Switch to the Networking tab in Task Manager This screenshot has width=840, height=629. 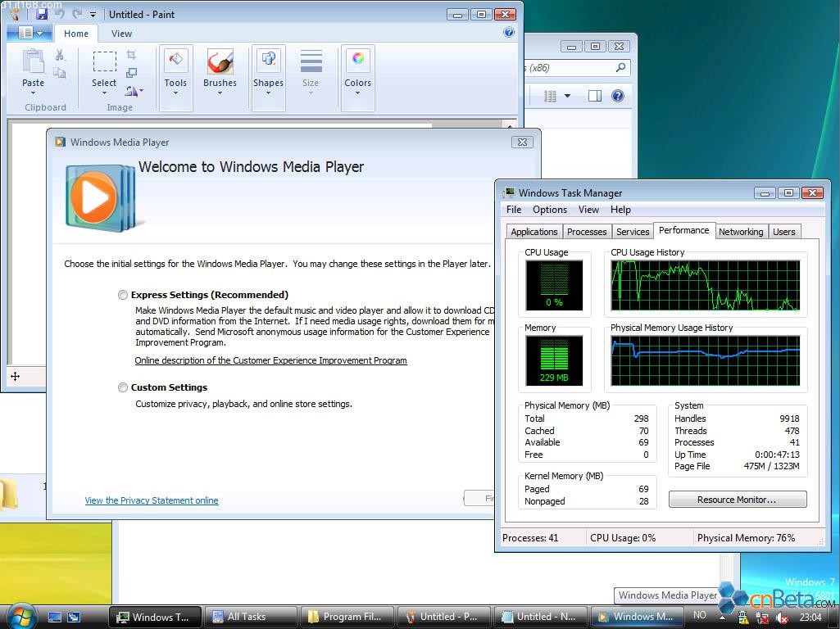[x=741, y=232]
